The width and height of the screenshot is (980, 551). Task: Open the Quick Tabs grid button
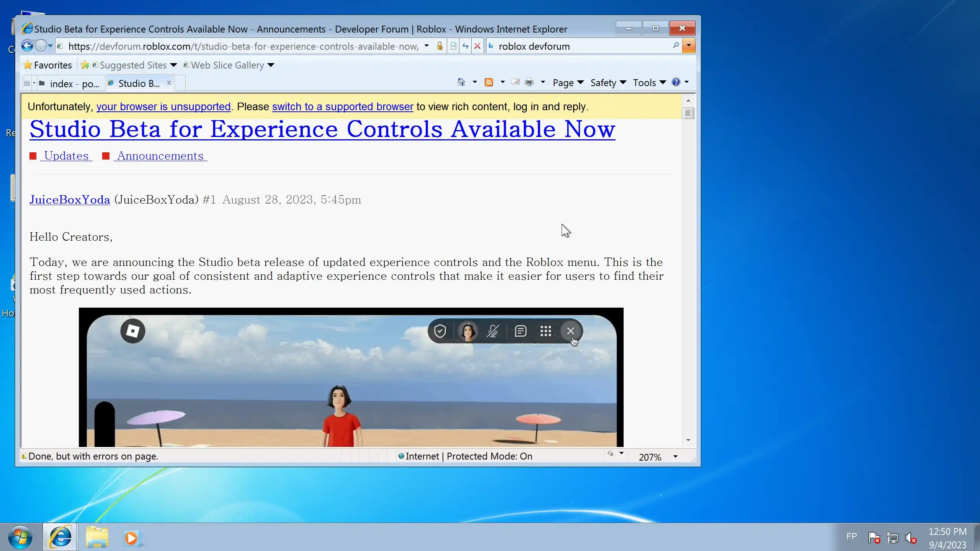(27, 83)
